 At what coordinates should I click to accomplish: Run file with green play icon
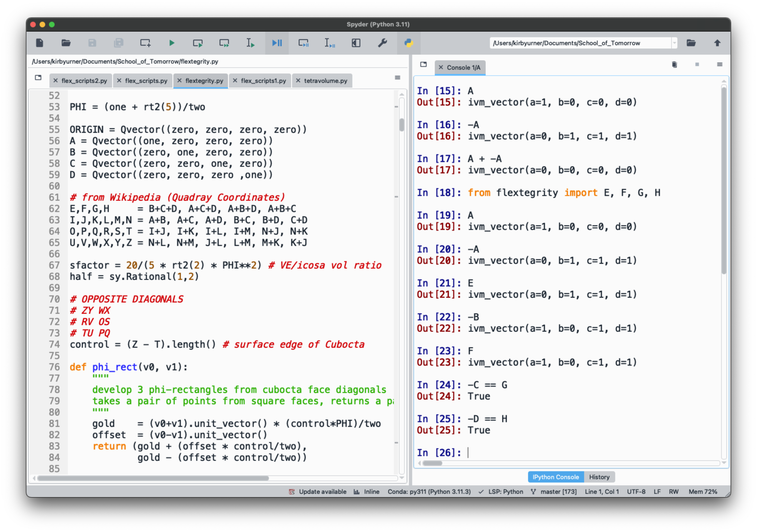(171, 43)
